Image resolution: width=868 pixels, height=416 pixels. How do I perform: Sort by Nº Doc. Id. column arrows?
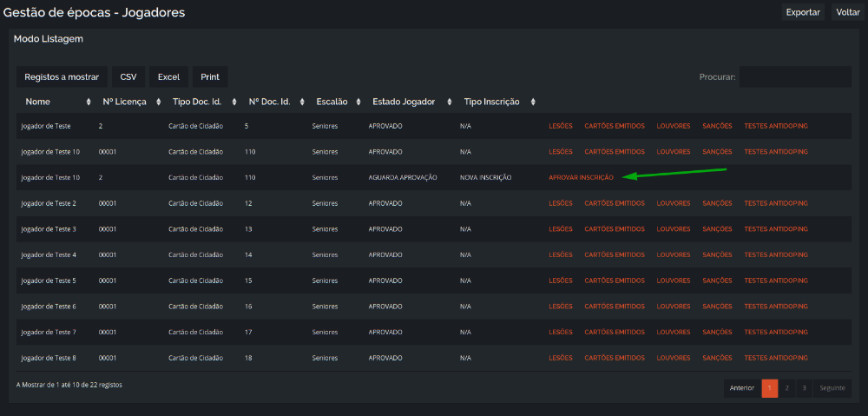coord(302,102)
